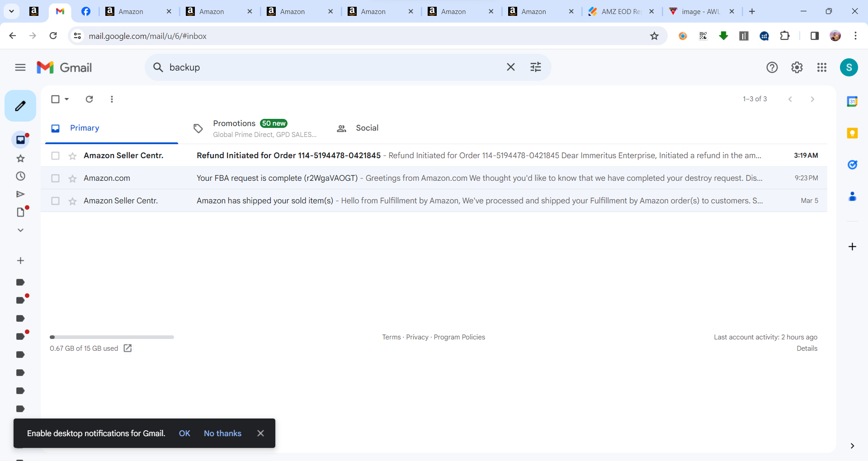This screenshot has width=868, height=461.
Task: Click the browser address bar URL
Action: coord(147,36)
